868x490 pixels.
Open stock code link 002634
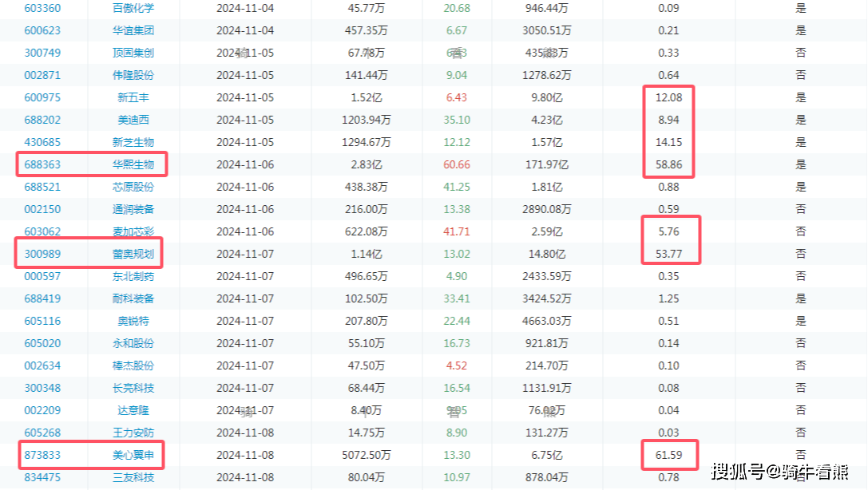pyautogui.click(x=42, y=366)
